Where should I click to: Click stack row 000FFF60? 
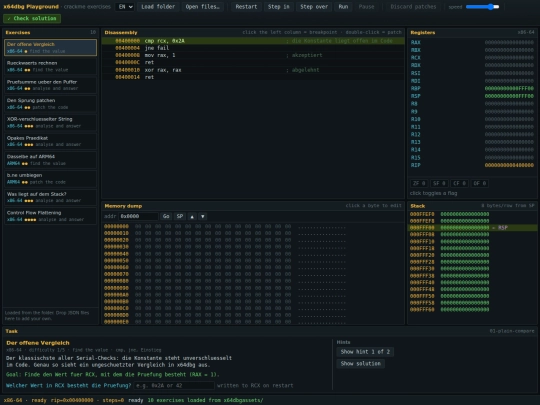(x=472, y=310)
